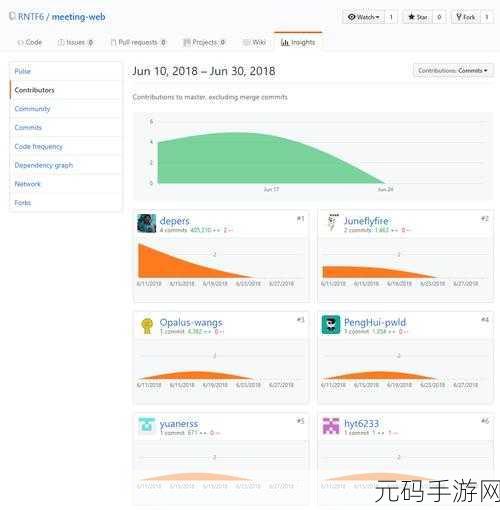Screen dimensions: 500x510
Task: Click the Watch button
Action: click(x=363, y=17)
